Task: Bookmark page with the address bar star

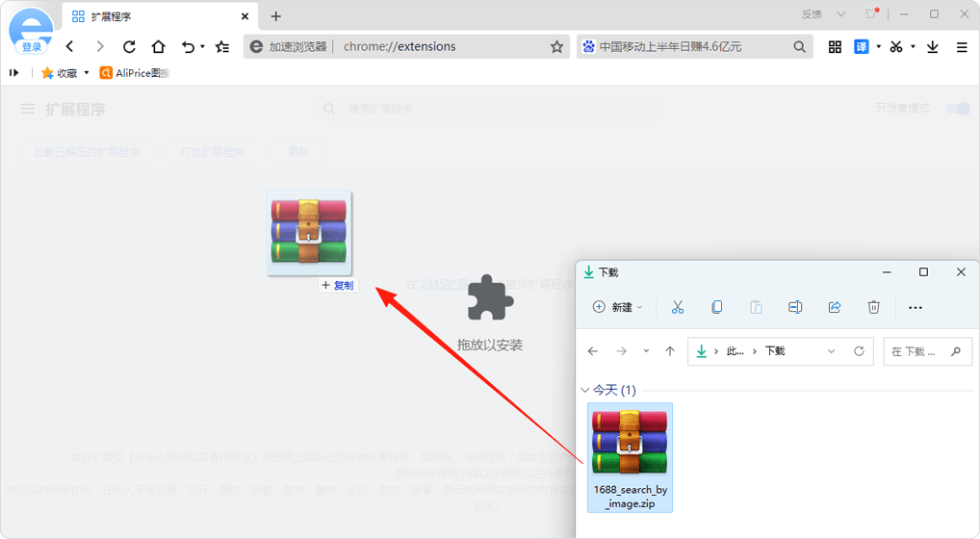Action: (556, 46)
